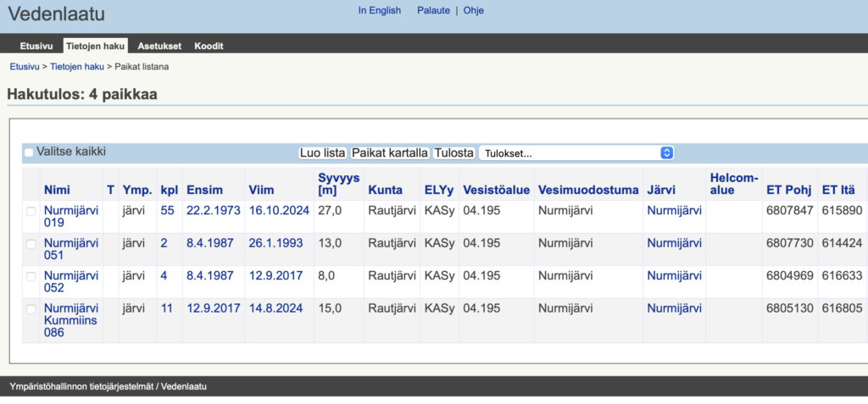The width and height of the screenshot is (868, 404).
Task: Switch to the Etusivu tab
Action: pos(37,46)
